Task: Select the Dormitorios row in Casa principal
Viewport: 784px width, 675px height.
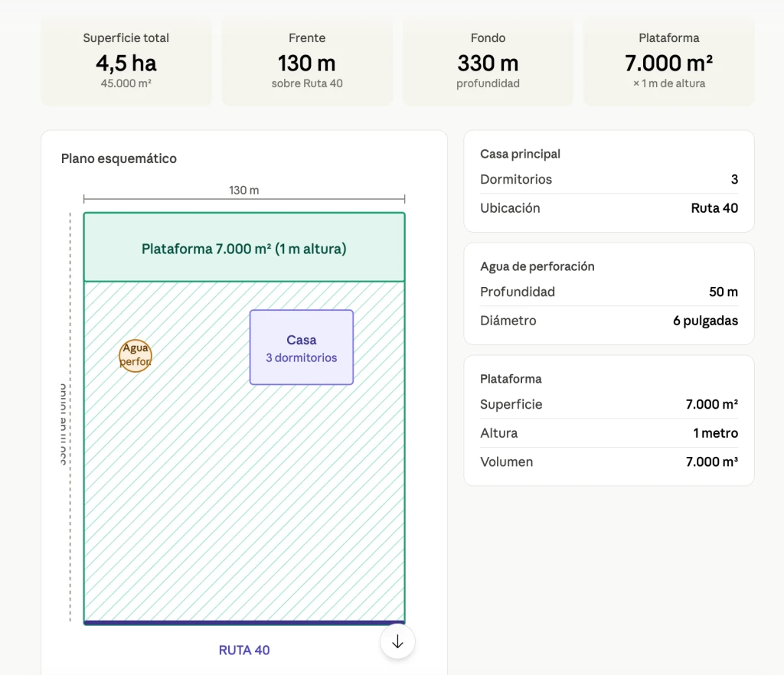Action: (x=609, y=179)
